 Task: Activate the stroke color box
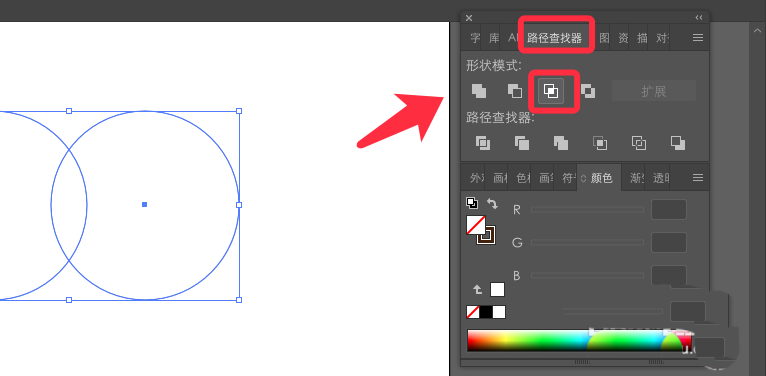487,234
